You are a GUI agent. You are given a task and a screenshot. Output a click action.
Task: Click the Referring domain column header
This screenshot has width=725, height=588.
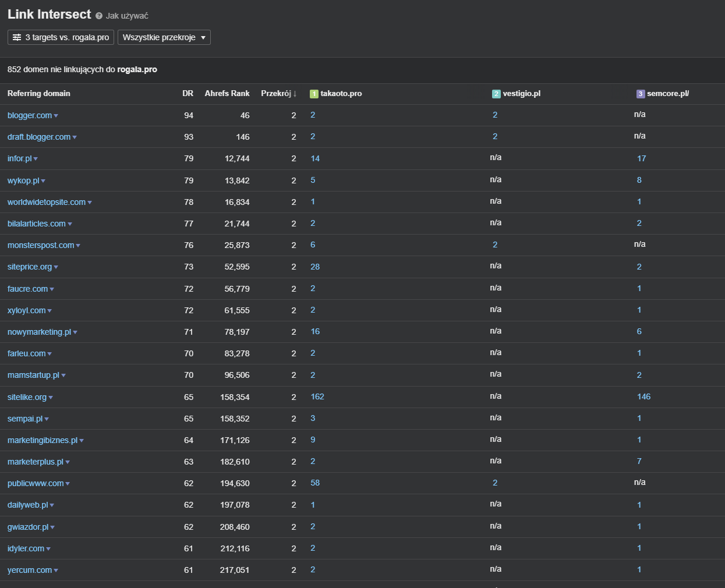pos(39,93)
